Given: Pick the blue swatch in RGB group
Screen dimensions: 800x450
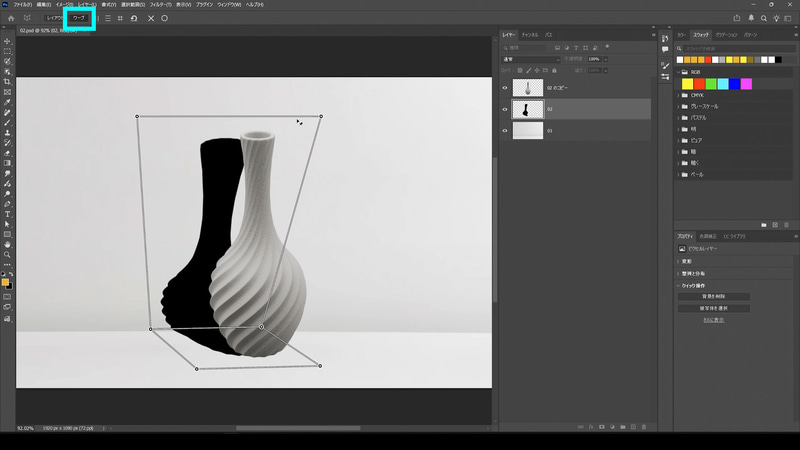Looking at the screenshot, I should click(735, 84).
